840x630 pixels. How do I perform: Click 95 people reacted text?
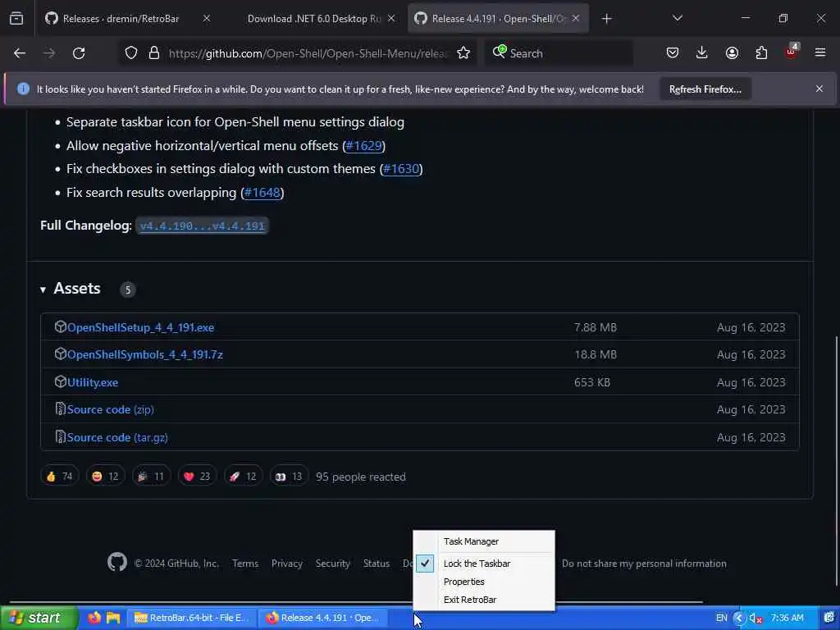tap(361, 477)
